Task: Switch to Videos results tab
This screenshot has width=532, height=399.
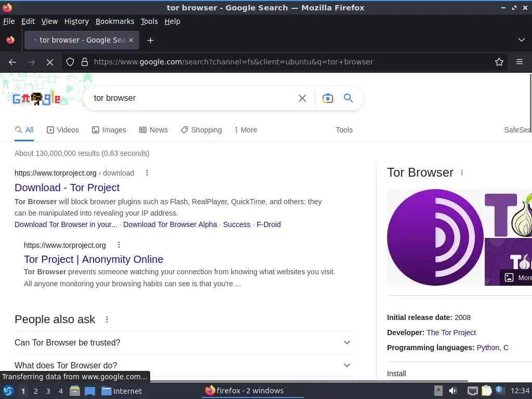Action: (x=63, y=130)
